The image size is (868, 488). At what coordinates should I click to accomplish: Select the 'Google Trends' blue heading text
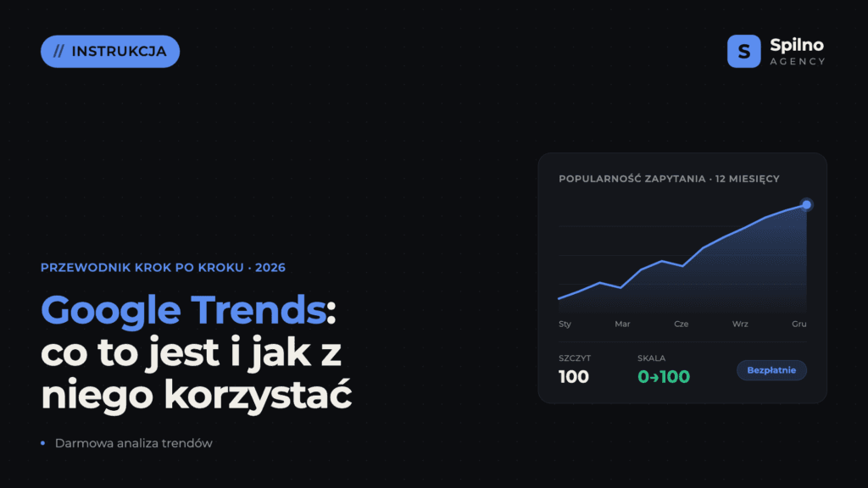point(183,310)
